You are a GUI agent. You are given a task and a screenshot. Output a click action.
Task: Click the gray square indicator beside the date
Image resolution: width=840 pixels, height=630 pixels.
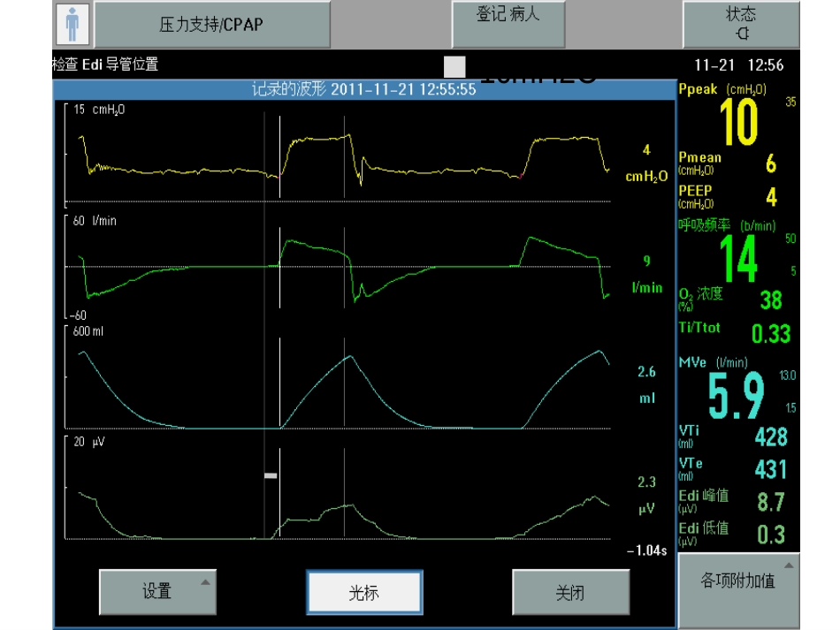click(454, 67)
